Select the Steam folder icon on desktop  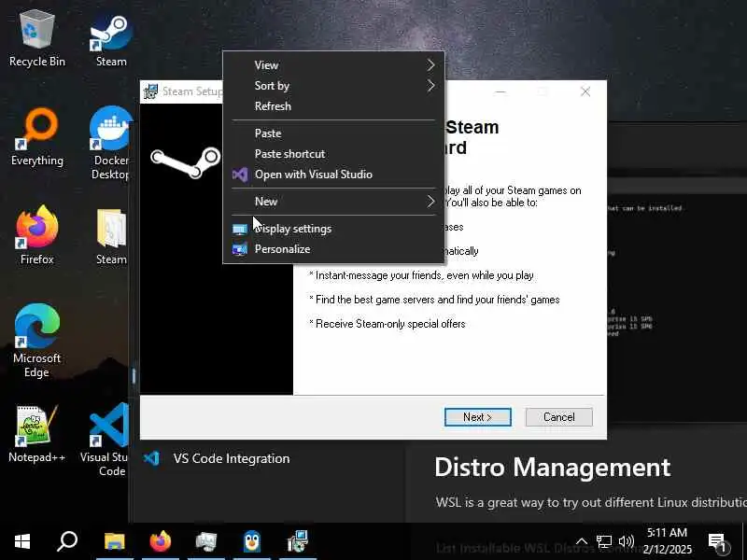(111, 237)
